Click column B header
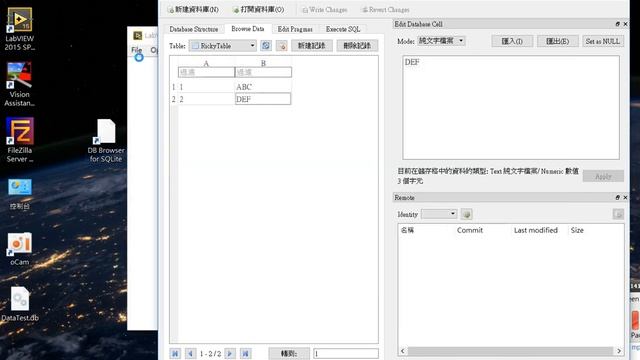The width and height of the screenshot is (640, 360). point(263,63)
